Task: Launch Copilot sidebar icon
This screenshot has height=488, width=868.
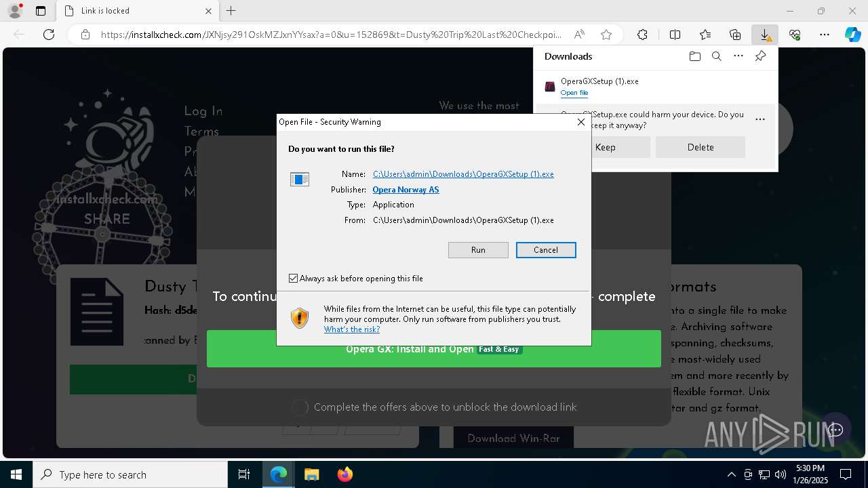Action: pos(852,35)
